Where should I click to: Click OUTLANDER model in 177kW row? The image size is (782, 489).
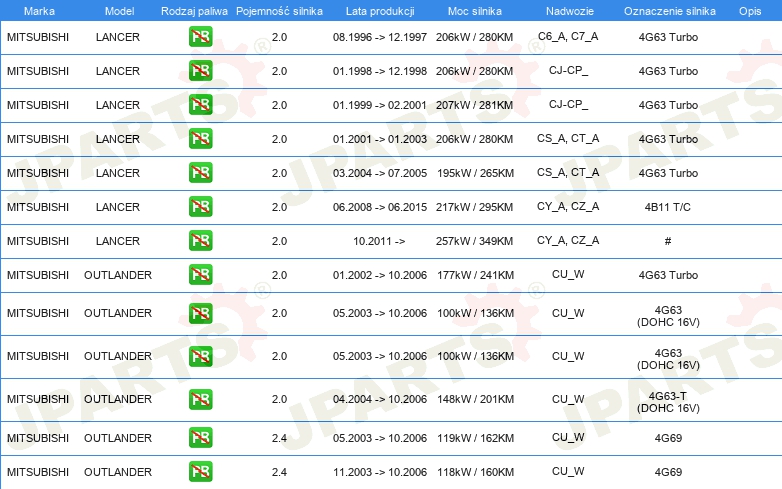tap(118, 275)
